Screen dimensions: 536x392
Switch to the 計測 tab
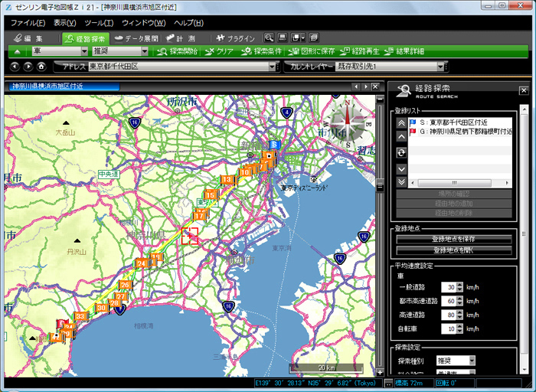[x=181, y=38]
